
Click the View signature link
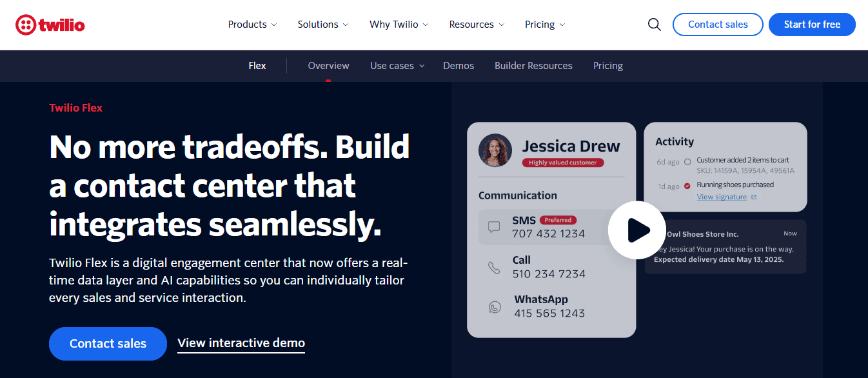(x=722, y=197)
